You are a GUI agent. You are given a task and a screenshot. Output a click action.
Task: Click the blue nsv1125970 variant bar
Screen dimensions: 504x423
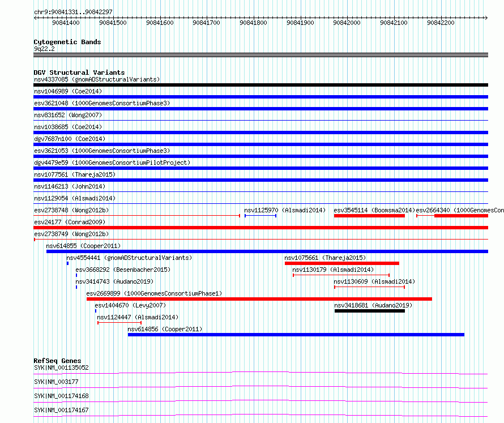pyautogui.click(x=260, y=216)
